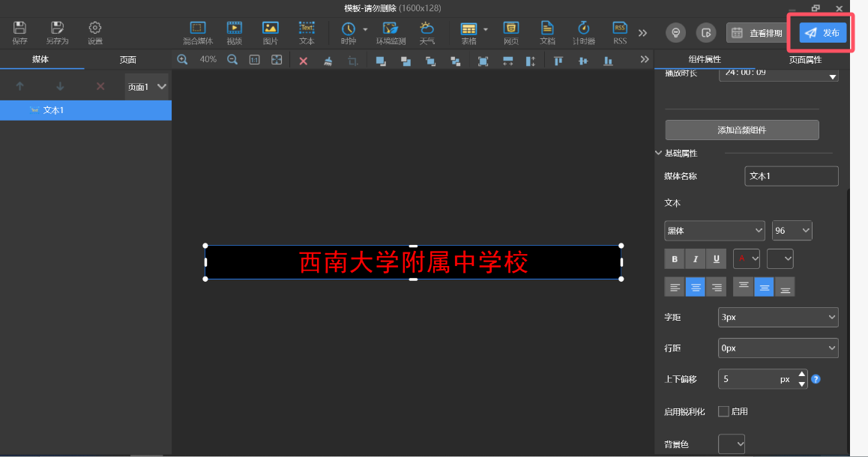This screenshot has height=457, width=868.
Task: Toggle underline text formatting
Action: (717, 258)
